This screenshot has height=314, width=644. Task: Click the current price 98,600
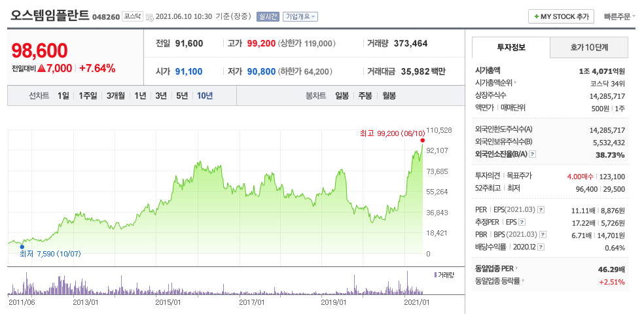click(39, 50)
